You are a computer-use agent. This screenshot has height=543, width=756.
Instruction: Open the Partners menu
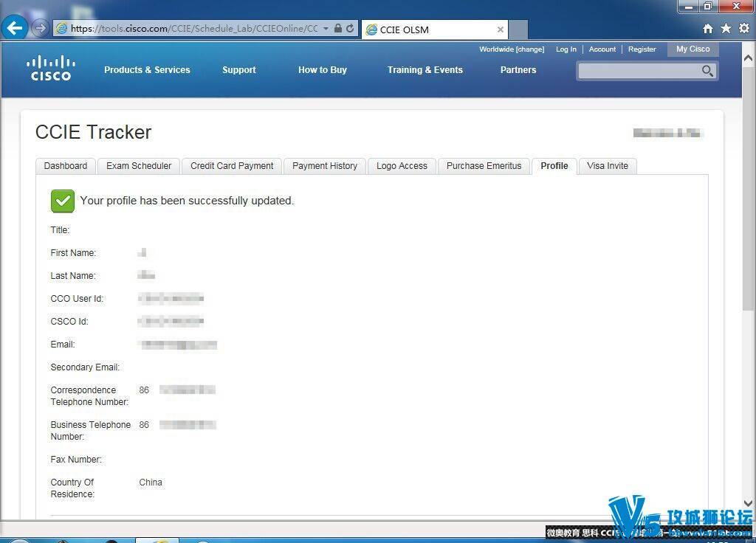(518, 70)
